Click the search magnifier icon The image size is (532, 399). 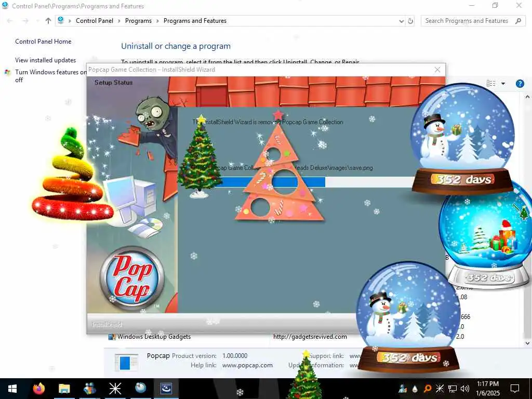click(518, 21)
